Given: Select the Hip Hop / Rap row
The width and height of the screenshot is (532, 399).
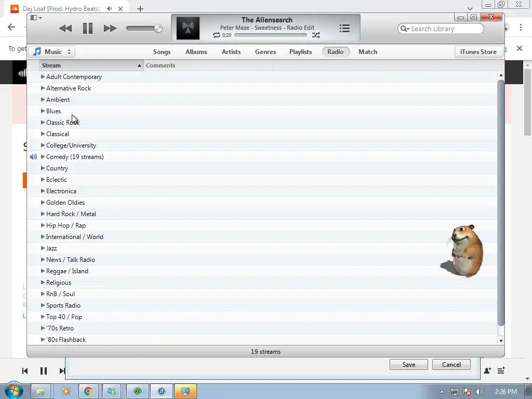Looking at the screenshot, I should tap(262, 225).
